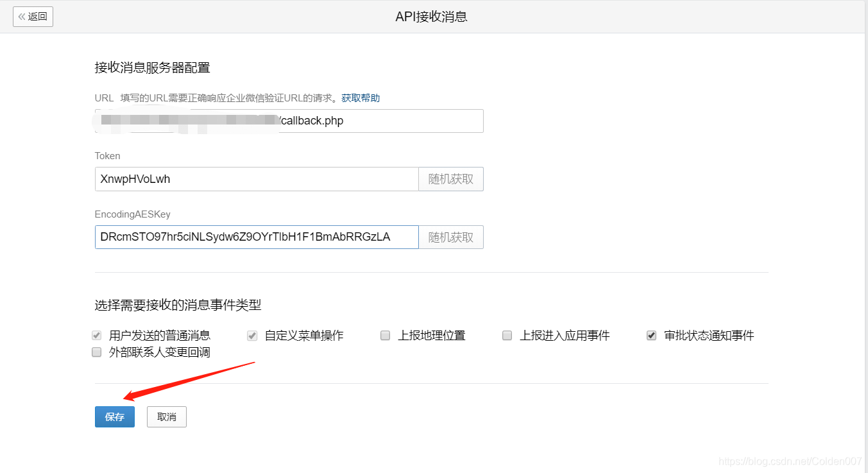Click the Token input showing XnwpHVoLwh
868x473 pixels.
pyautogui.click(x=257, y=179)
